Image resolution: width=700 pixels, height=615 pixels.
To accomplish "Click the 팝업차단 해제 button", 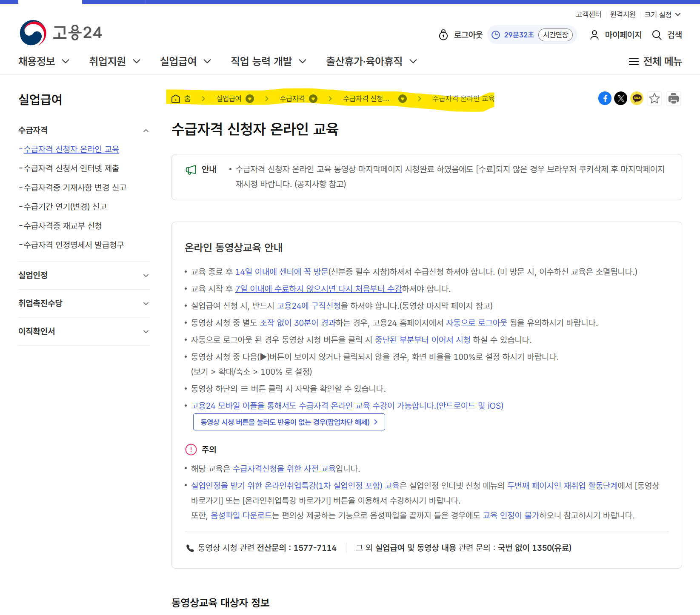I will click(x=289, y=421).
